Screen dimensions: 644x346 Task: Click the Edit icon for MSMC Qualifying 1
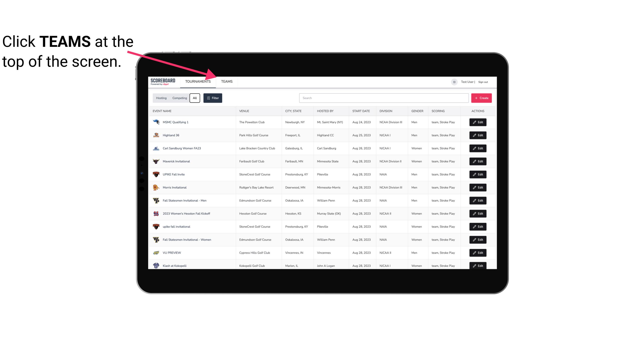(478, 122)
